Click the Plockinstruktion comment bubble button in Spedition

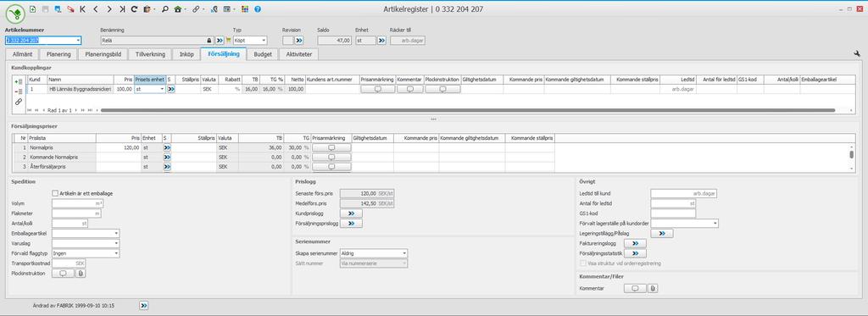tap(63, 273)
